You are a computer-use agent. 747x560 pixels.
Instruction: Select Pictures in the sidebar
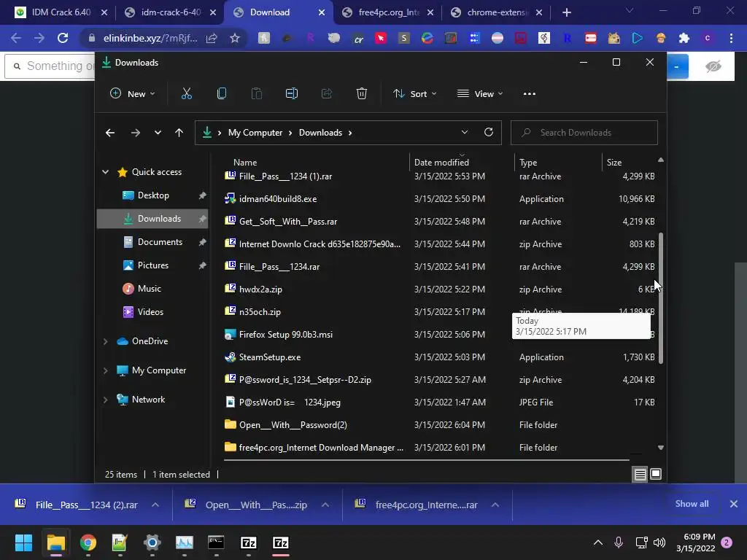click(152, 265)
